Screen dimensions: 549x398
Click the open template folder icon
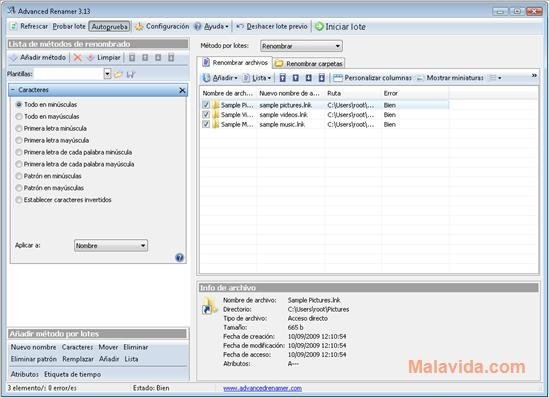click(118, 74)
